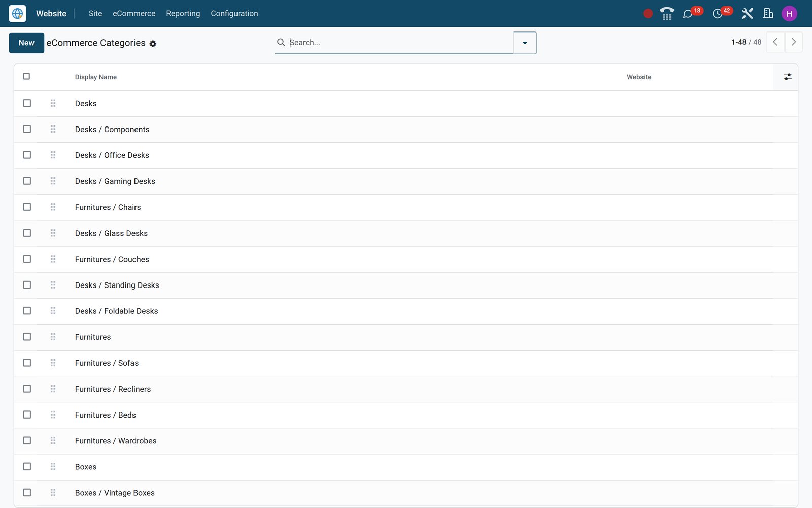Image resolution: width=812 pixels, height=508 pixels.
Task: Open Desks / Gaming Desks record
Action: coord(115,181)
